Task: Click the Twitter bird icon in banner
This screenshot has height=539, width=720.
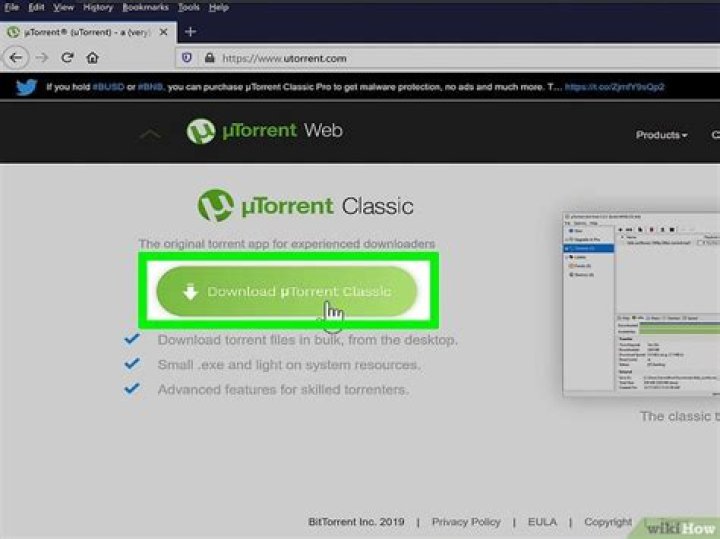Action: [x=28, y=87]
